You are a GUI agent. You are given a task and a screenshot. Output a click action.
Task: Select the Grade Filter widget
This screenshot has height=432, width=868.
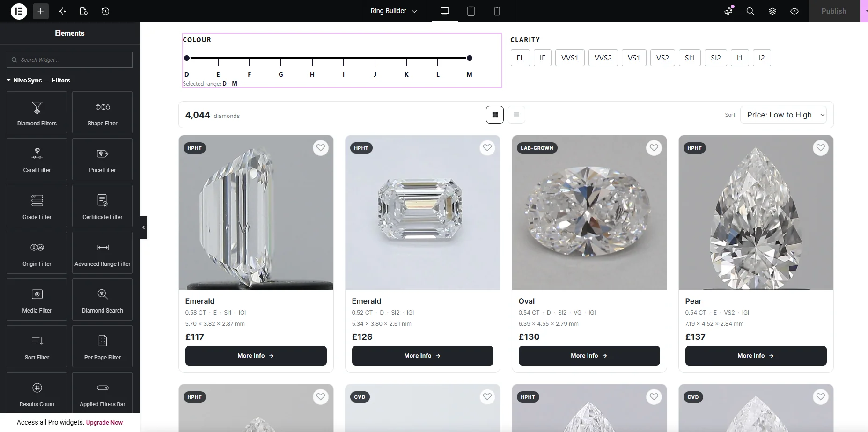(37, 206)
